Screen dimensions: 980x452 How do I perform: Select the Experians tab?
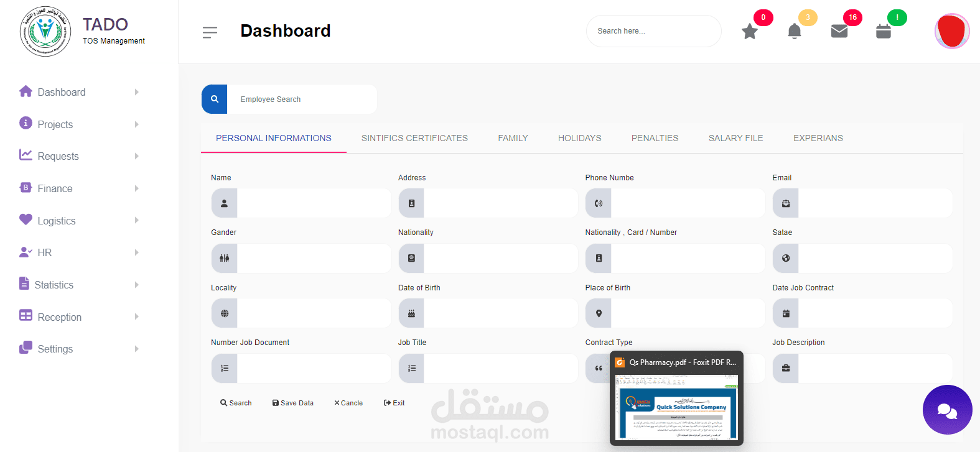tap(818, 138)
